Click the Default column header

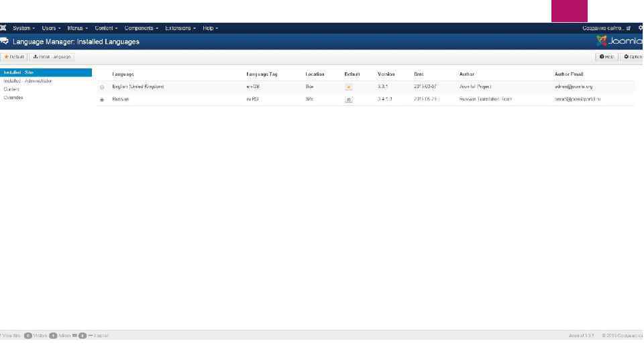(x=352, y=74)
